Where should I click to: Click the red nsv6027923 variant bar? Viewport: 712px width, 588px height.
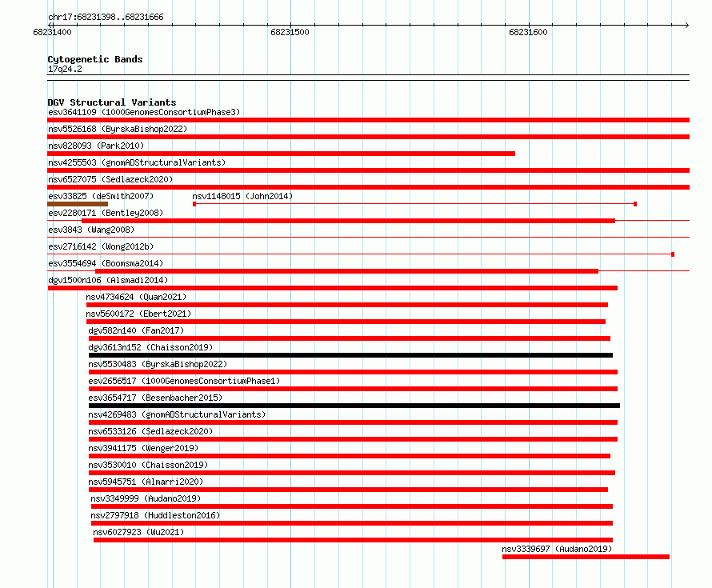click(354, 540)
